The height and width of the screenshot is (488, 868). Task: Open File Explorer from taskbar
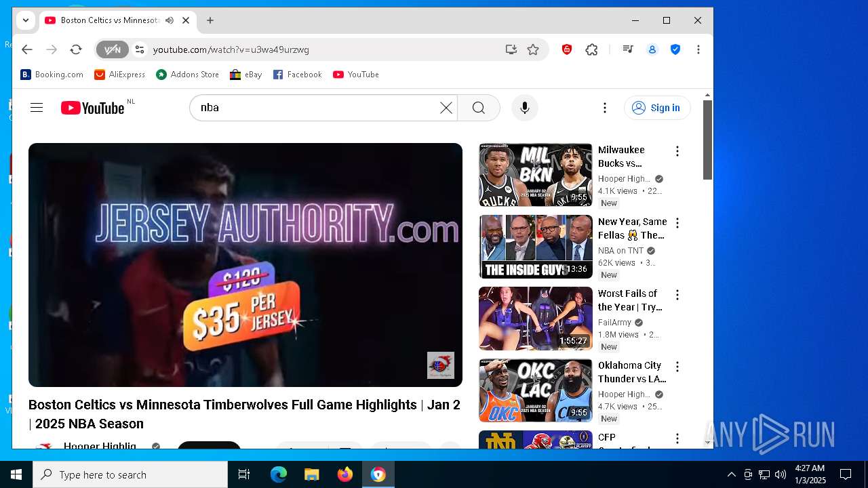click(x=311, y=474)
